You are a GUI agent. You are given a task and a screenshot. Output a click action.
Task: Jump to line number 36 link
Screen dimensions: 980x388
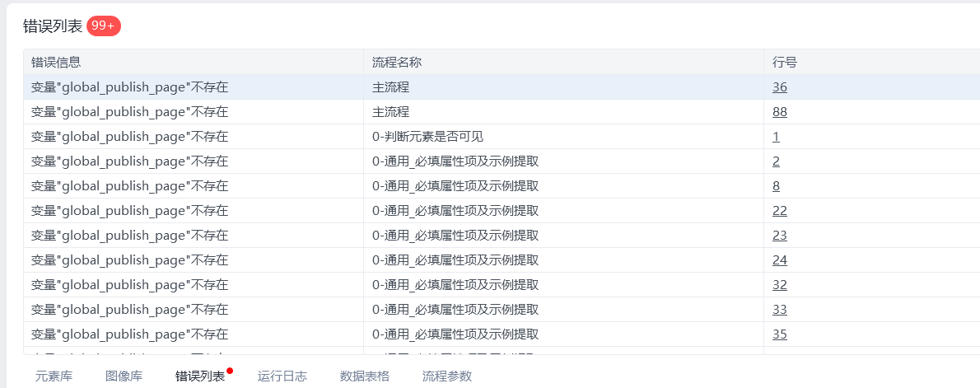779,87
